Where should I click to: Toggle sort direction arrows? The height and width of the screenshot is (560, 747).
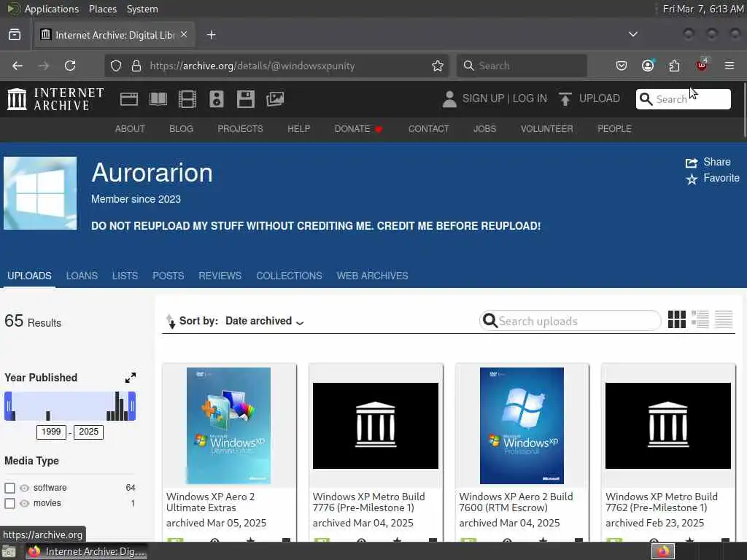click(170, 322)
